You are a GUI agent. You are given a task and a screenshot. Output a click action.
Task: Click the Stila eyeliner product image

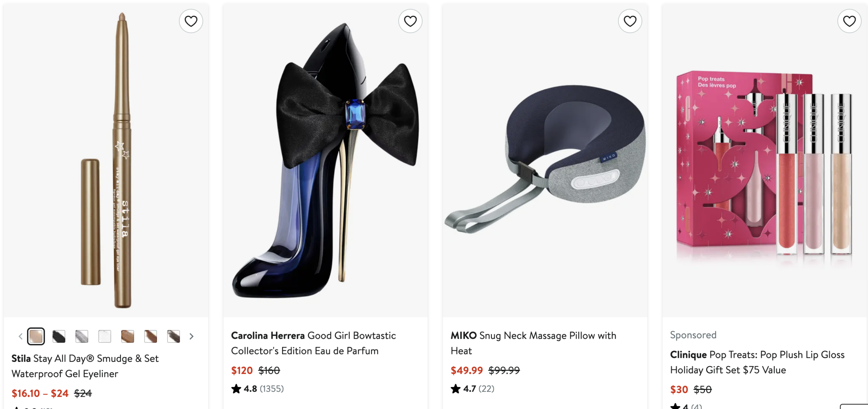pos(106,159)
